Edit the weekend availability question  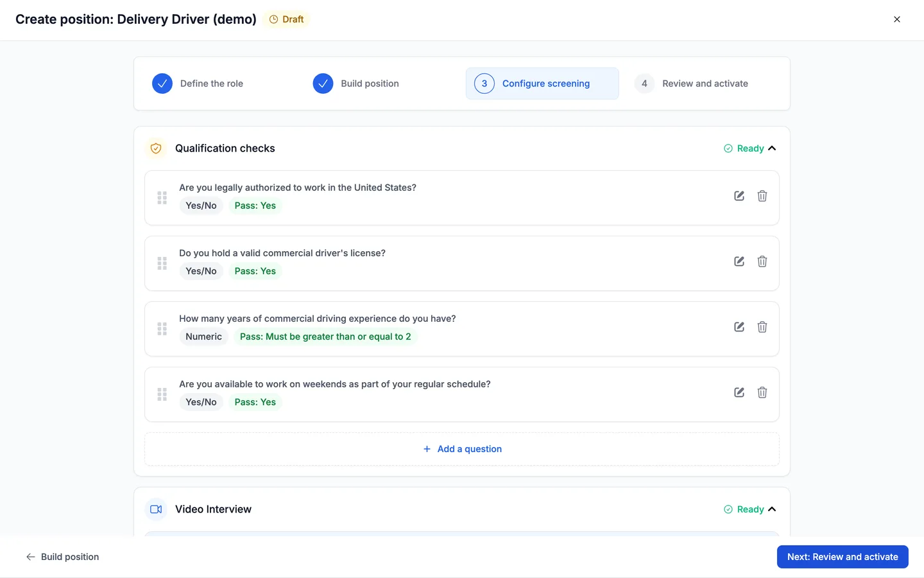(x=739, y=392)
